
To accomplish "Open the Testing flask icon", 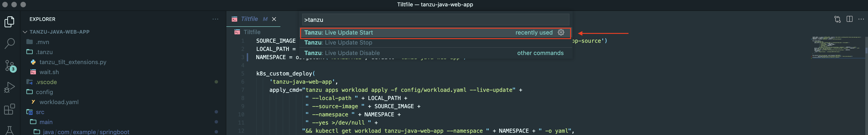I will 10,130.
